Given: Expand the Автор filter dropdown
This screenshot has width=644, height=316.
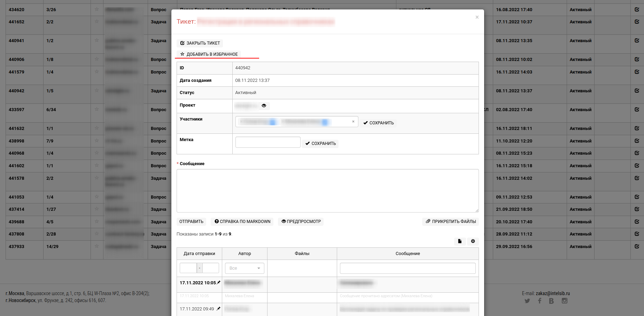Looking at the screenshot, I should tap(245, 268).
